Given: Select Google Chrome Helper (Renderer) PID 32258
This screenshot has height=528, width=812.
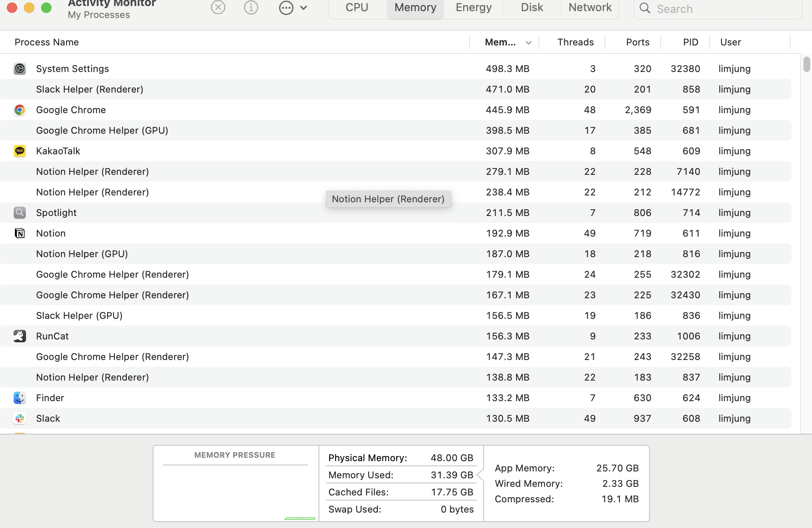Looking at the screenshot, I should pyautogui.click(x=395, y=357).
